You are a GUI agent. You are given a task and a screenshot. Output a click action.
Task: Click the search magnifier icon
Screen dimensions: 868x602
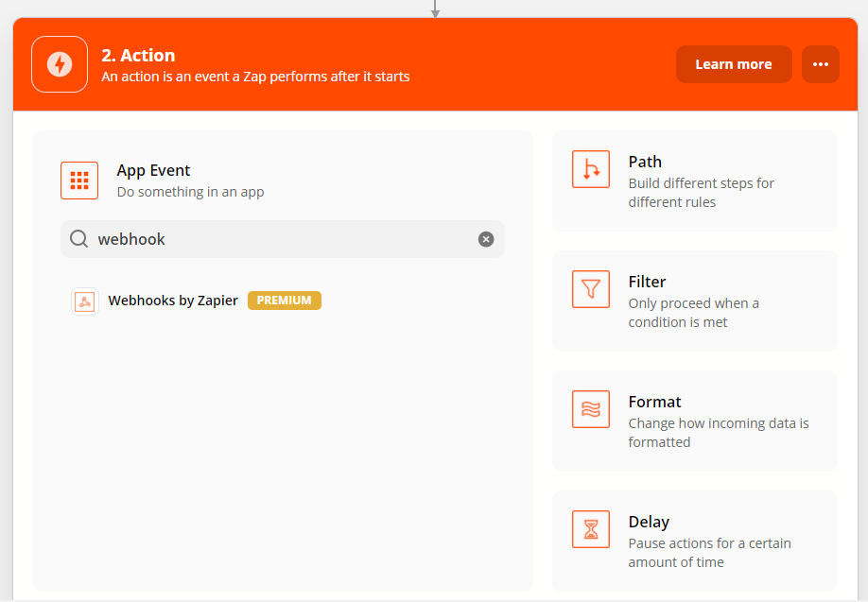coord(78,239)
